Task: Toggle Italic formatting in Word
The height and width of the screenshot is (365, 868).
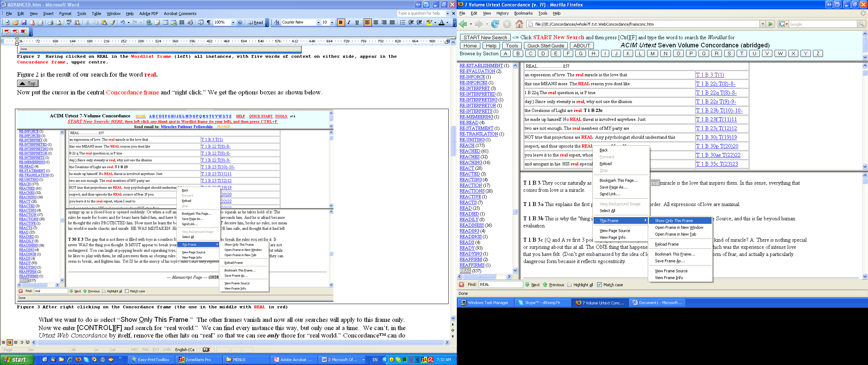Action: tap(349, 22)
